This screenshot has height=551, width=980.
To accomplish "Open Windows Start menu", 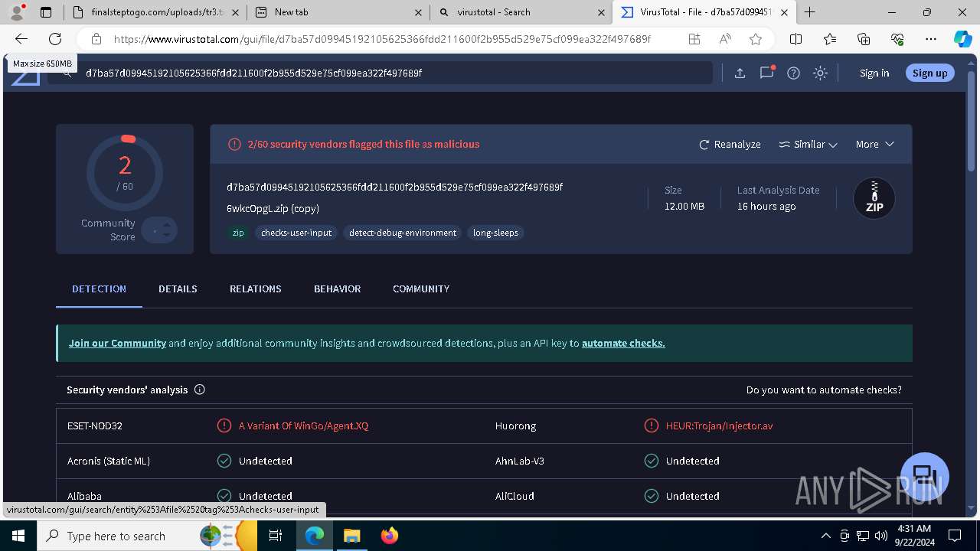I will tap(18, 536).
